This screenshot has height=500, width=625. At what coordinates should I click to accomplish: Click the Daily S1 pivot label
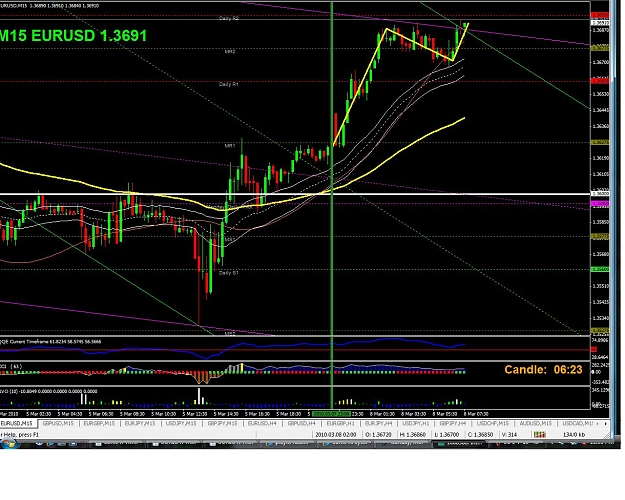pyautogui.click(x=229, y=273)
